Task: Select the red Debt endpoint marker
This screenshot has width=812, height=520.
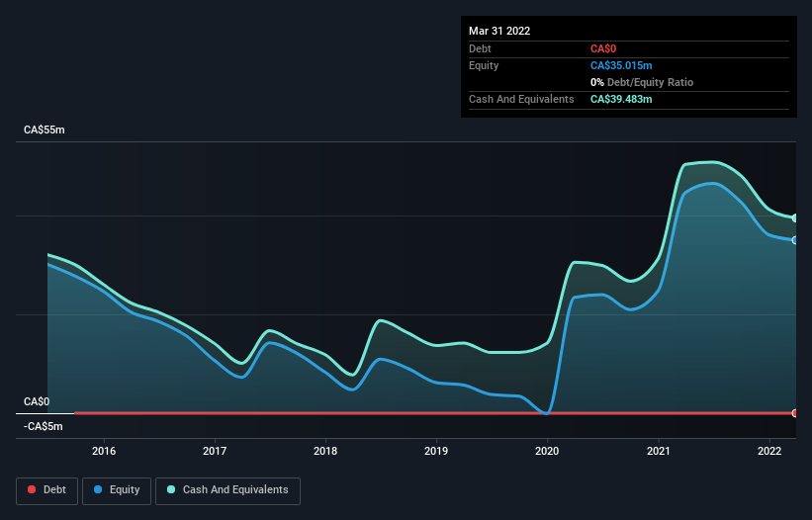Action: point(795,413)
